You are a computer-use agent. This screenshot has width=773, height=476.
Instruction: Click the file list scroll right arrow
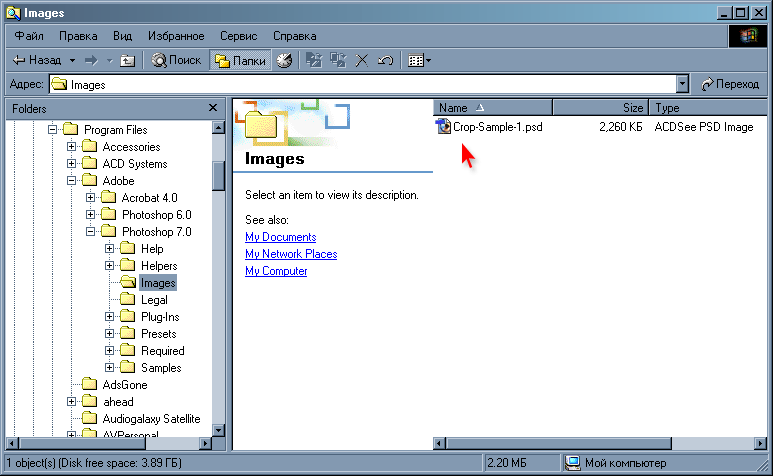761,443
